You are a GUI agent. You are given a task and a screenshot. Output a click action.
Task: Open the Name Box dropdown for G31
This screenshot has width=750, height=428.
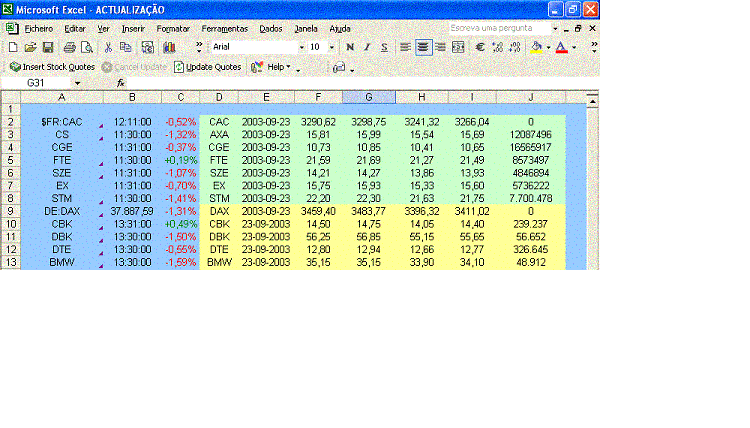pos(77,83)
